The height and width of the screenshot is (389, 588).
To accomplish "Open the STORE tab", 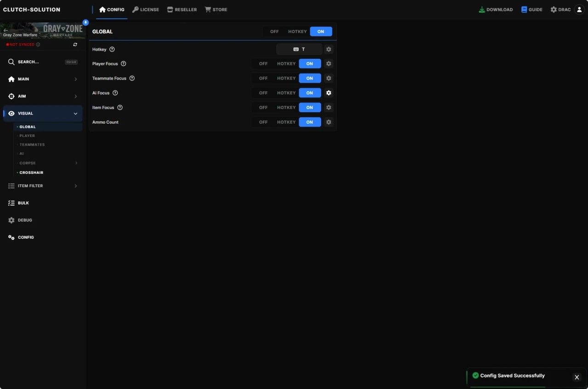I will [x=216, y=10].
